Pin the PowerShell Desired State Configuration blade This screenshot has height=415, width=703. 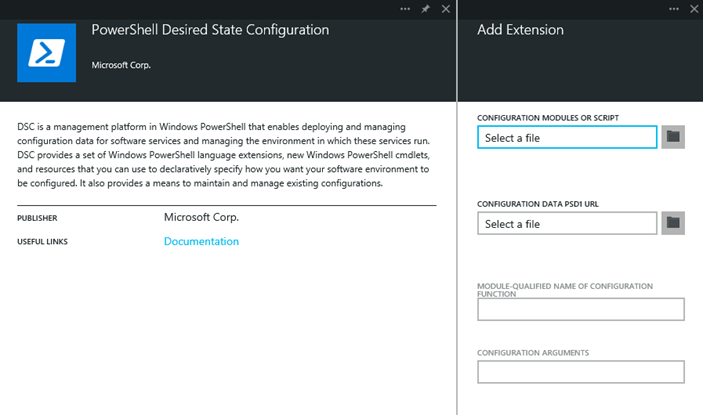tap(425, 9)
